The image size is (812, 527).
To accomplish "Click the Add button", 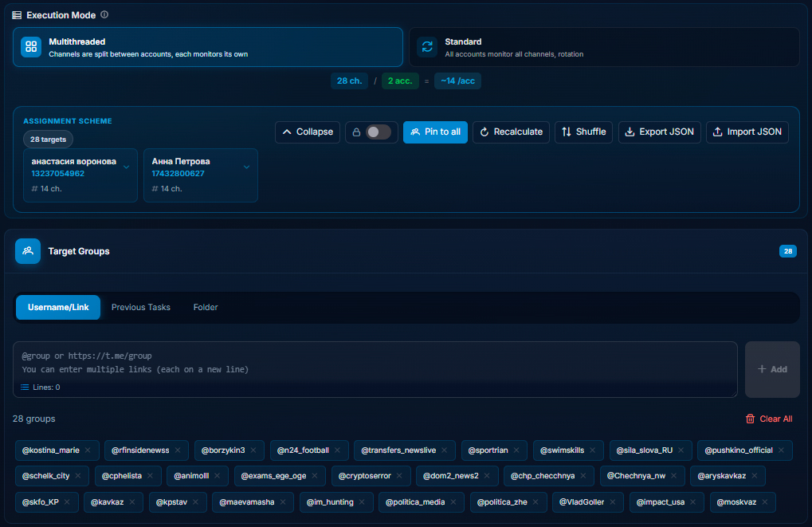I will point(772,369).
